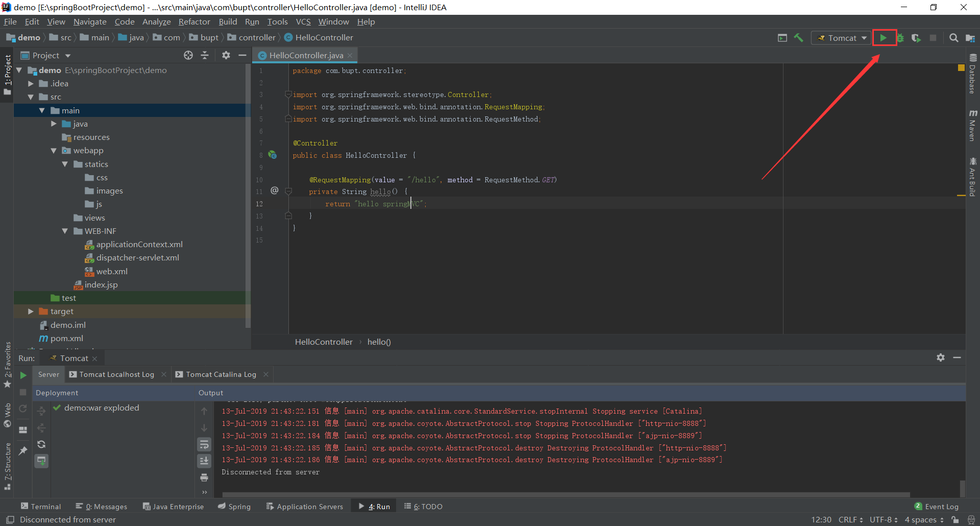This screenshot has height=526, width=980.
Task: Switch to Tomcat Catalina Log tab
Action: click(220, 374)
